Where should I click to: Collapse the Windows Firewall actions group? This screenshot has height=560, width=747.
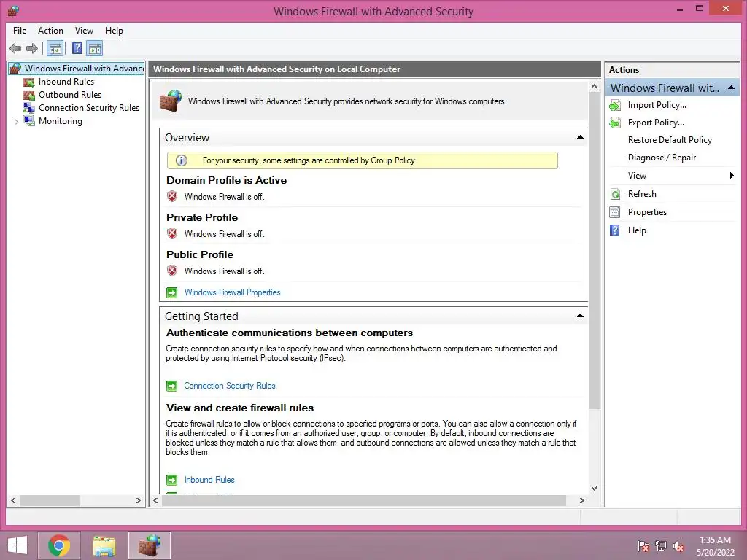(731, 88)
